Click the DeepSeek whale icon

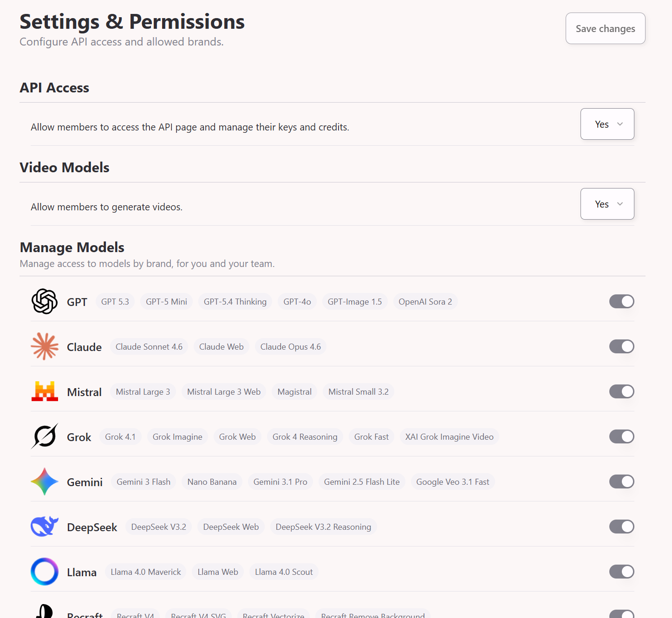click(x=44, y=527)
